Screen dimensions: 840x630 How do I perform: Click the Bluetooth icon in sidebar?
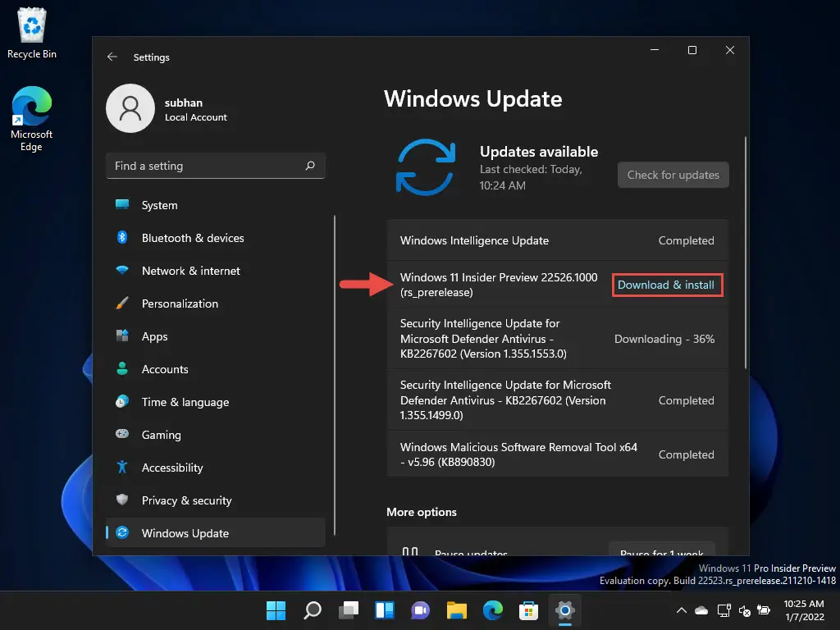122,237
